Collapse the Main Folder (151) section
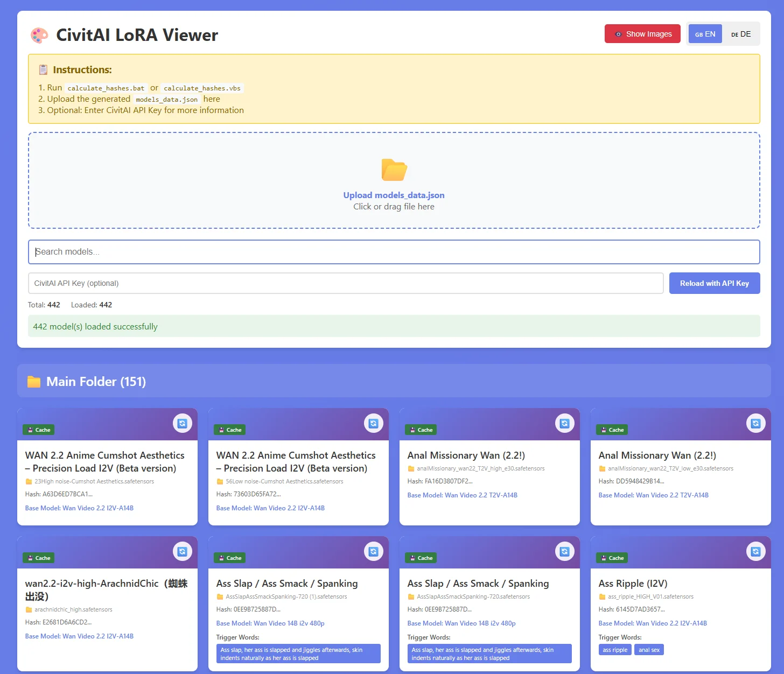 (394, 381)
